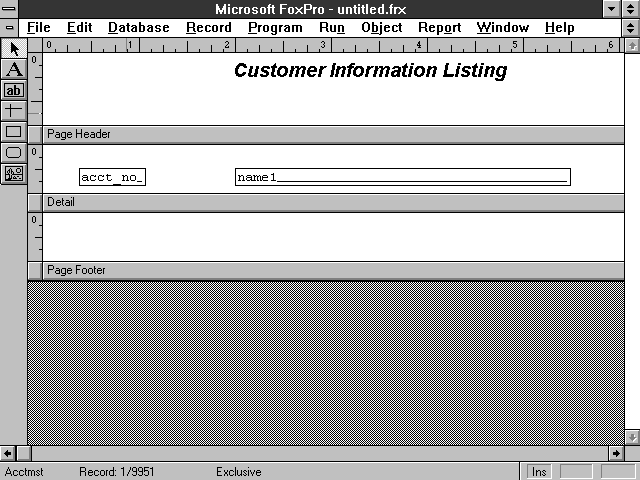Expand the Program menu
This screenshot has height=480, width=640.
click(275, 28)
